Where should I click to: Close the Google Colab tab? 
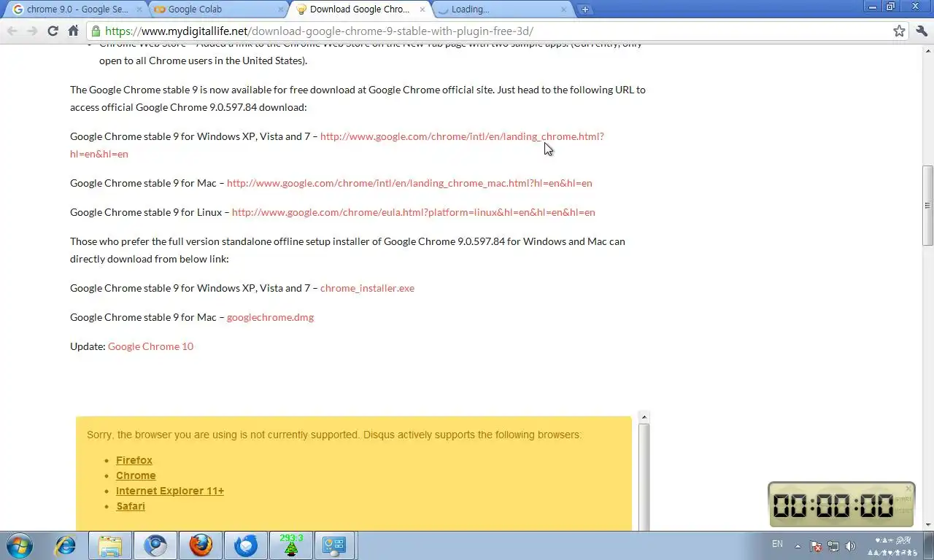click(282, 9)
